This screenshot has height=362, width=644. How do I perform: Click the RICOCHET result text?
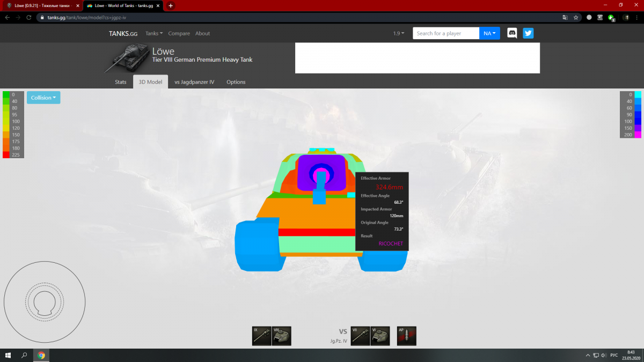pyautogui.click(x=391, y=243)
